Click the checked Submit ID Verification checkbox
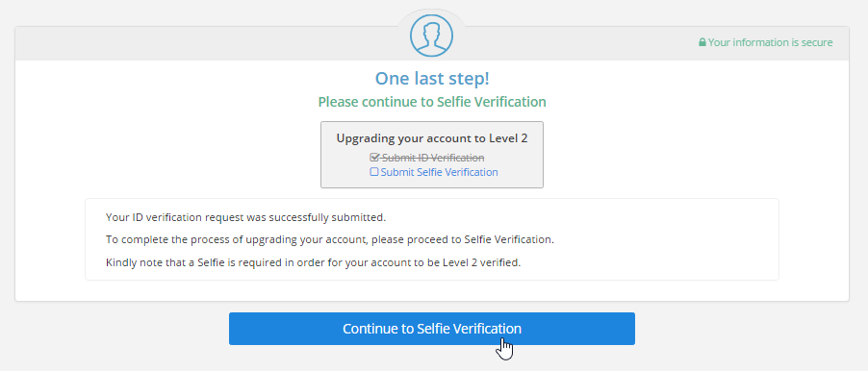This screenshot has width=868, height=371. pos(374,158)
